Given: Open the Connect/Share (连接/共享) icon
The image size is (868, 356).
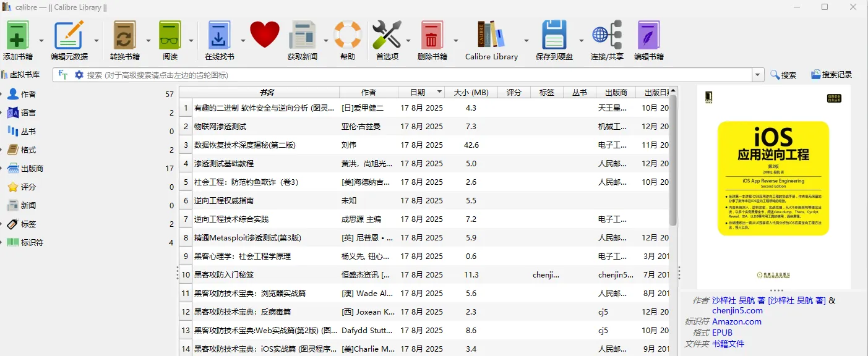Looking at the screenshot, I should (606, 35).
